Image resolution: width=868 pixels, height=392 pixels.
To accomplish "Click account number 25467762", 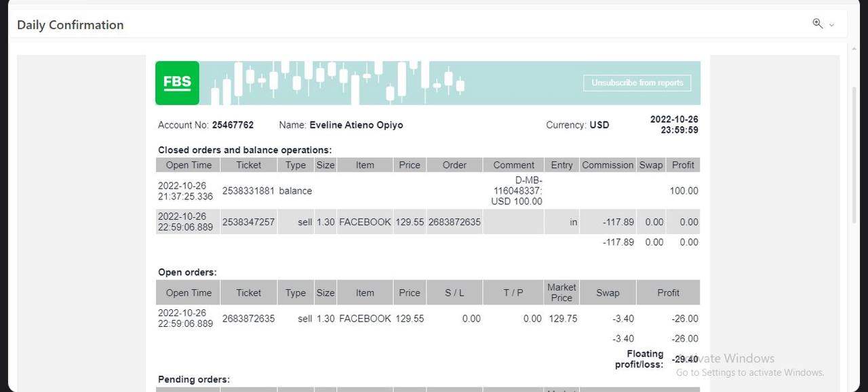I will pyautogui.click(x=233, y=125).
